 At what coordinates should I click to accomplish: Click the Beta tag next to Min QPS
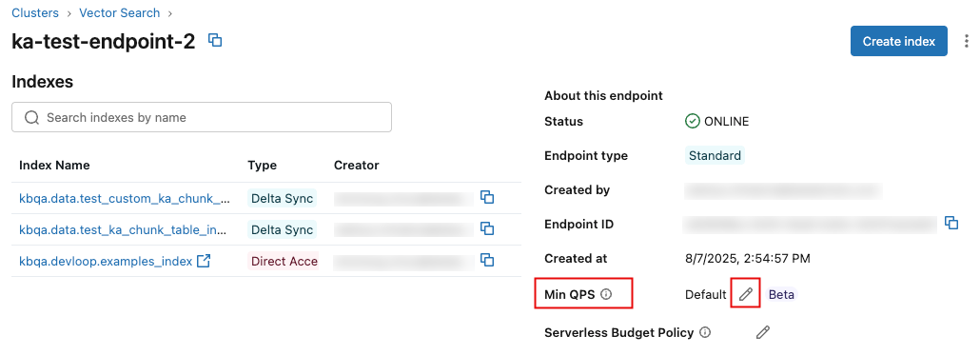coord(781,294)
